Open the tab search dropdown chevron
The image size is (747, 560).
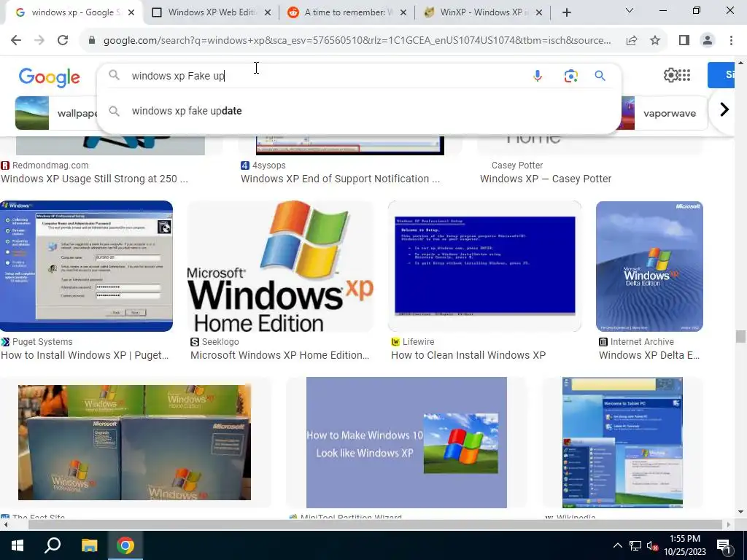[x=630, y=10]
